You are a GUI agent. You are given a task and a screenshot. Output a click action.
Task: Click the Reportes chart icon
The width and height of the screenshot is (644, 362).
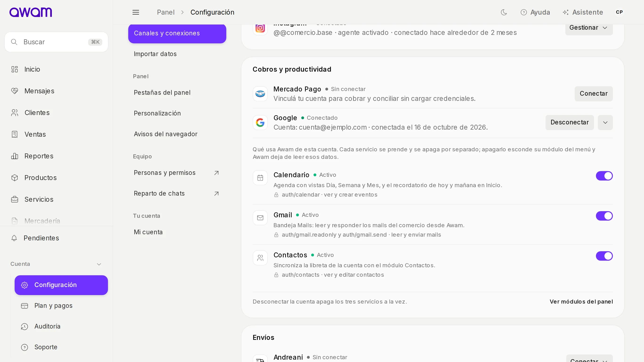tap(15, 156)
